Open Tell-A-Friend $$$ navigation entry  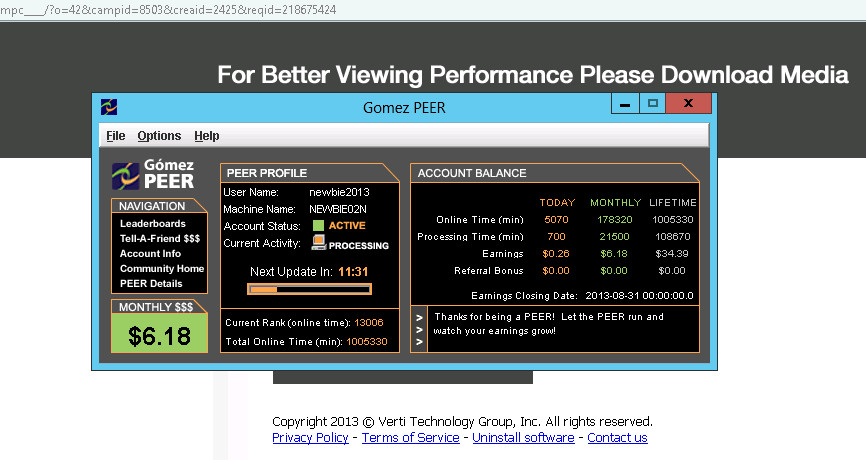click(x=160, y=239)
